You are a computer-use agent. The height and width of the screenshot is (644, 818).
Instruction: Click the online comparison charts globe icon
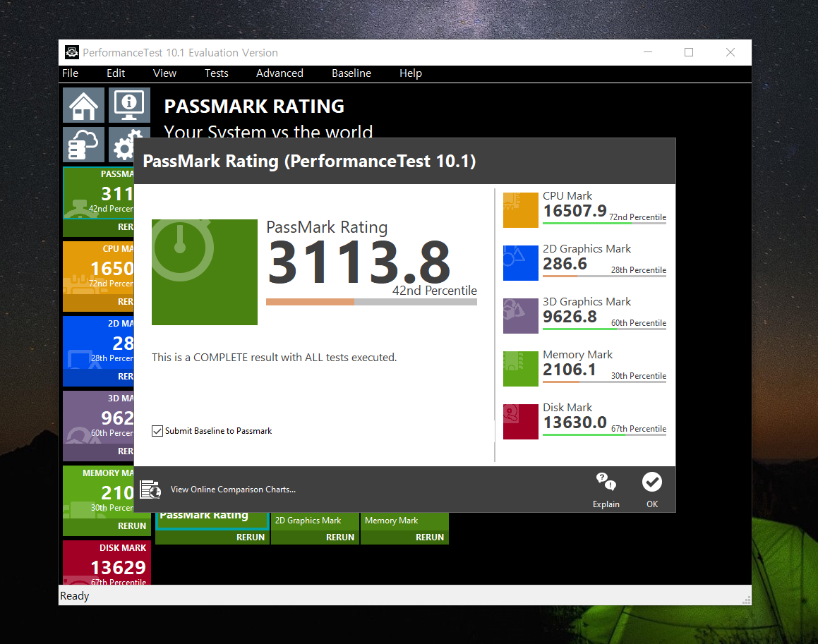150,489
